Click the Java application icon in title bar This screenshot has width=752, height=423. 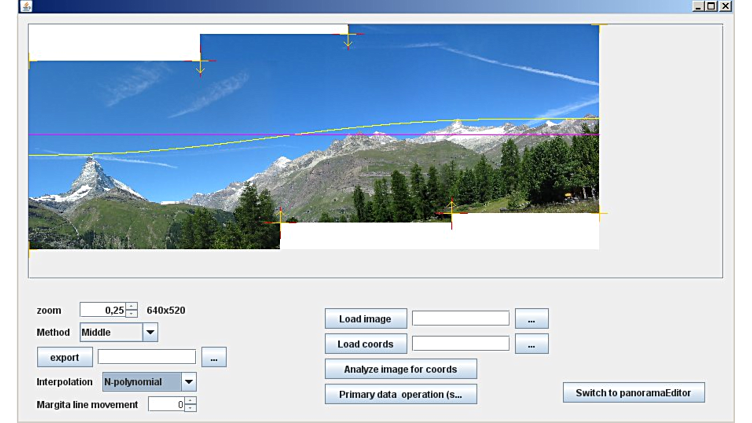[26, 6]
